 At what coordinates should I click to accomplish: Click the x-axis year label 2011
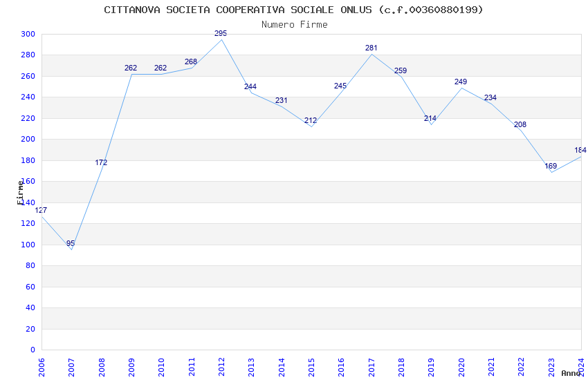(191, 367)
